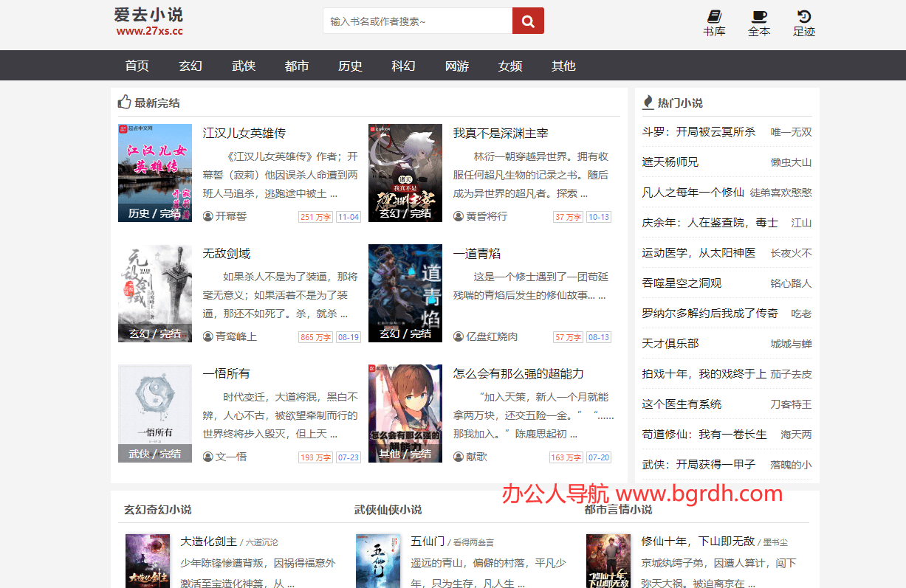Screen dimensions: 906x588
Task: Open the 历史 category tab
Action: coord(350,66)
